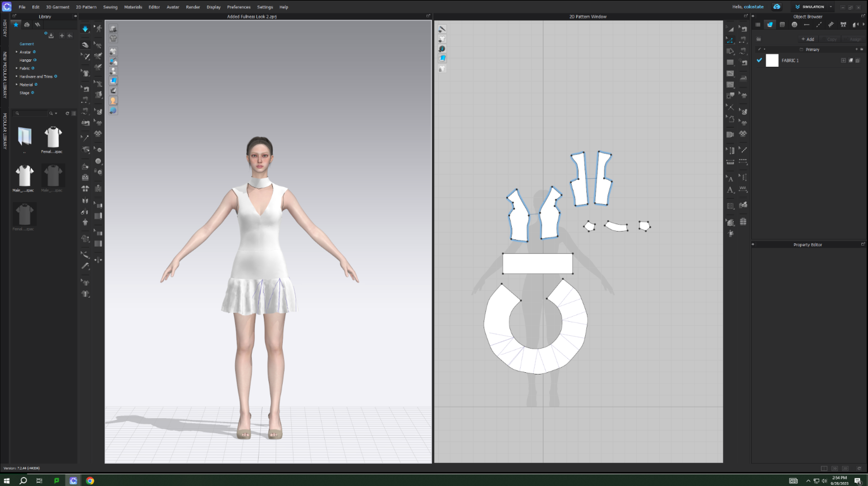Toggle globe environment icon in 3D view
The width and height of the screenshot is (868, 486).
(x=113, y=111)
